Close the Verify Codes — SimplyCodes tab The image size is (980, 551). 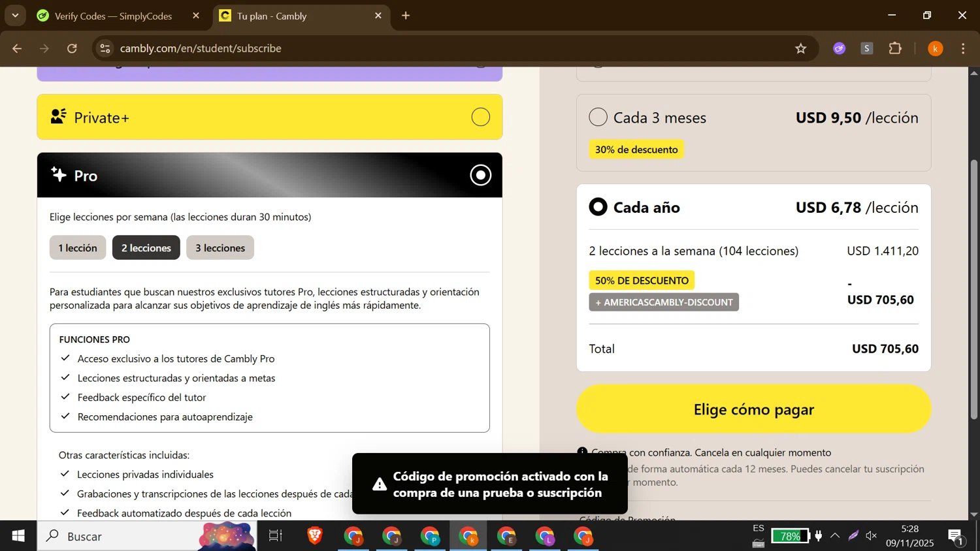196,16
